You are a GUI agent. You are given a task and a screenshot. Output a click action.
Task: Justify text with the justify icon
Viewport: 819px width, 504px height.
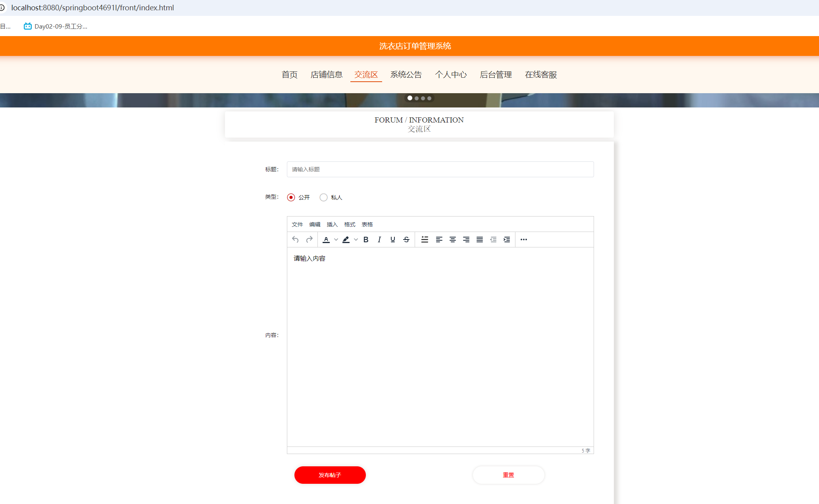pos(479,240)
